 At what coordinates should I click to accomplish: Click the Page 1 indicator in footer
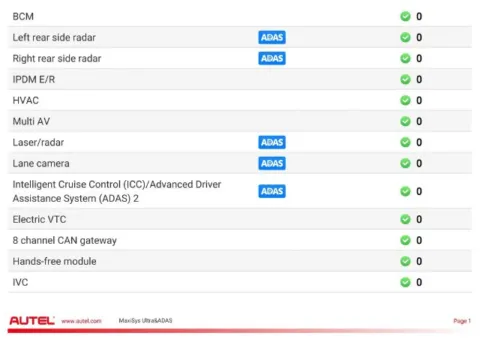[462, 321]
